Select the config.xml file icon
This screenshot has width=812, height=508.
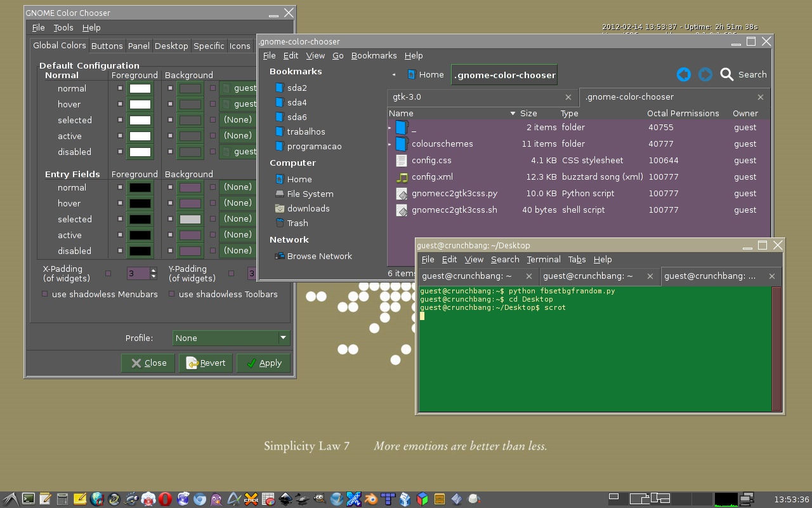click(402, 177)
